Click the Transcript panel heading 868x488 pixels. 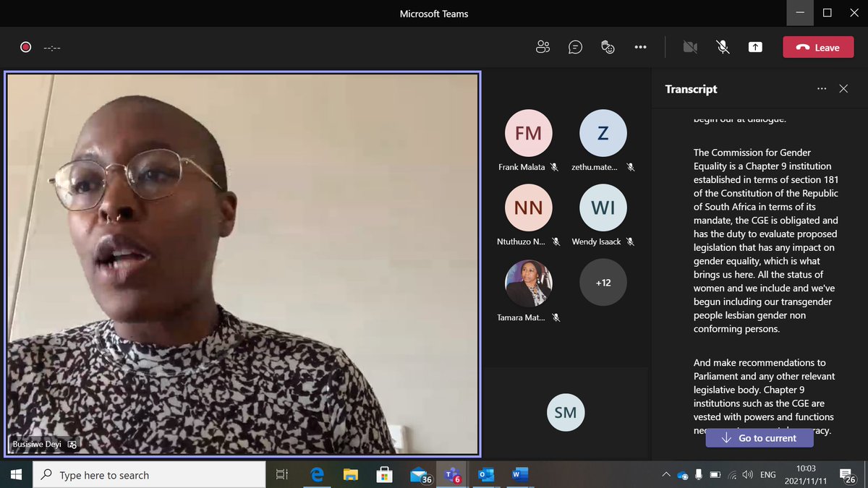[691, 89]
